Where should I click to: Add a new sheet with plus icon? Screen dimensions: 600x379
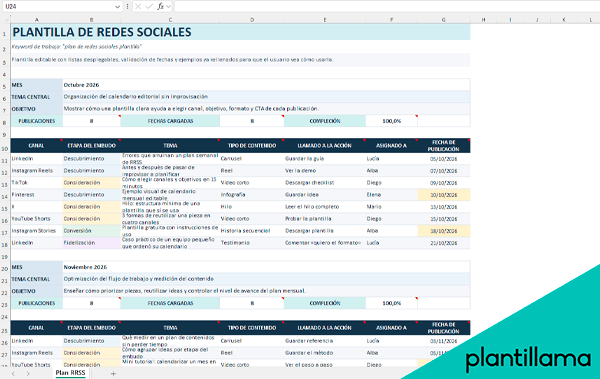click(x=113, y=374)
